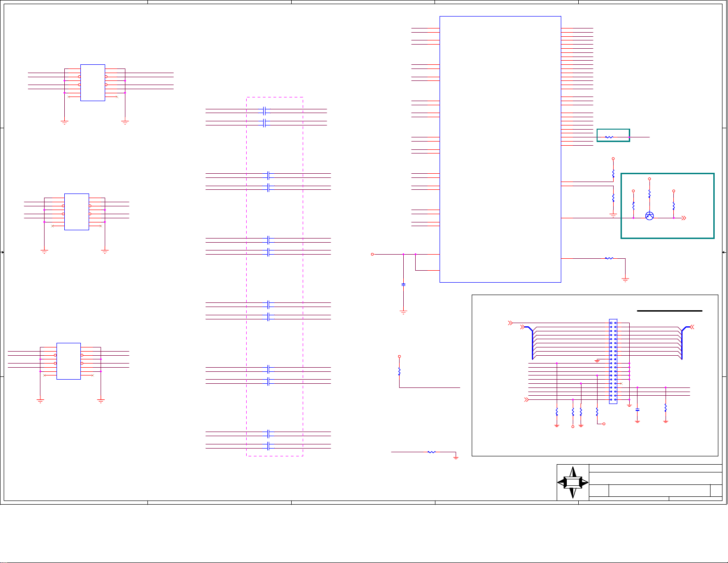Image resolution: width=728 pixels, height=563 pixels.
Task: Select the middle small IC on the left
Action: tap(77, 212)
